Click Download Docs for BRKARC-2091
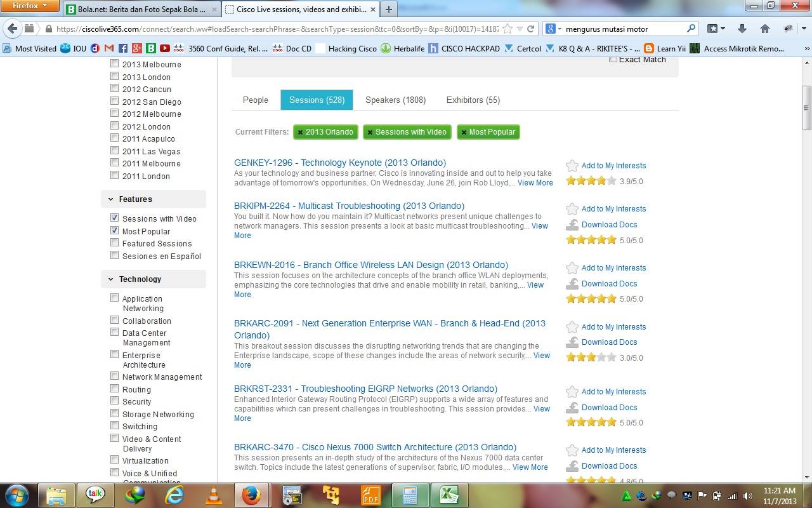Screen dimensions: 812x508 (609, 342)
